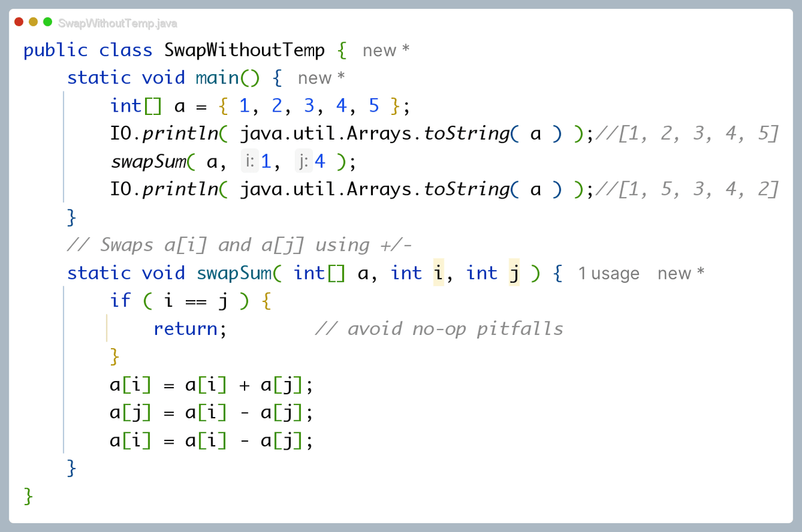Click the 'i:' parameter inlay hint
Image resolution: width=802 pixels, height=532 pixels.
pyautogui.click(x=249, y=161)
